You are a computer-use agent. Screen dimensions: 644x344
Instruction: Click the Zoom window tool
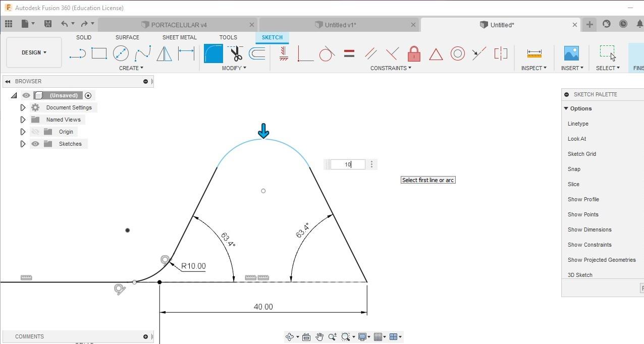[346, 337]
